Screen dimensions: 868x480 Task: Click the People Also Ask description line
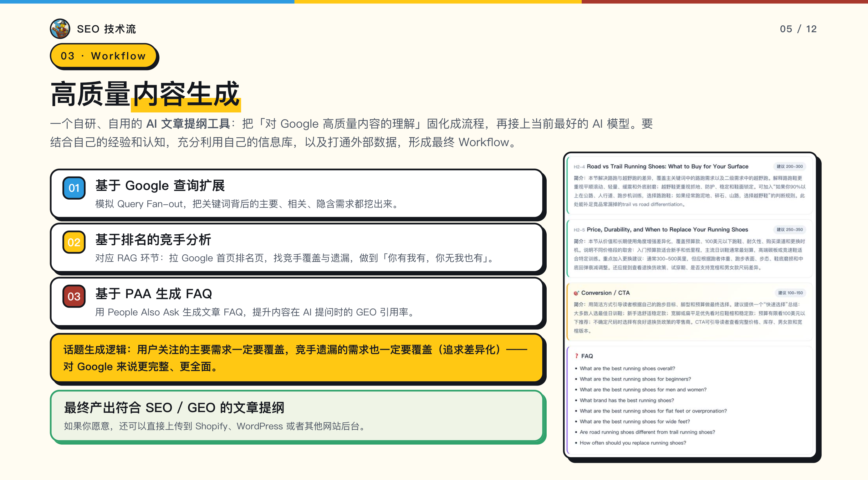[x=254, y=312]
